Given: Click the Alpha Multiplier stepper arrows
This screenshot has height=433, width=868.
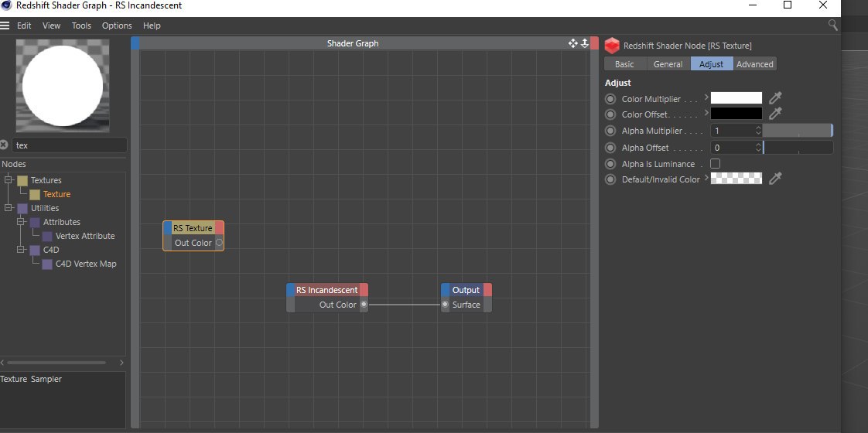Looking at the screenshot, I should [x=758, y=131].
